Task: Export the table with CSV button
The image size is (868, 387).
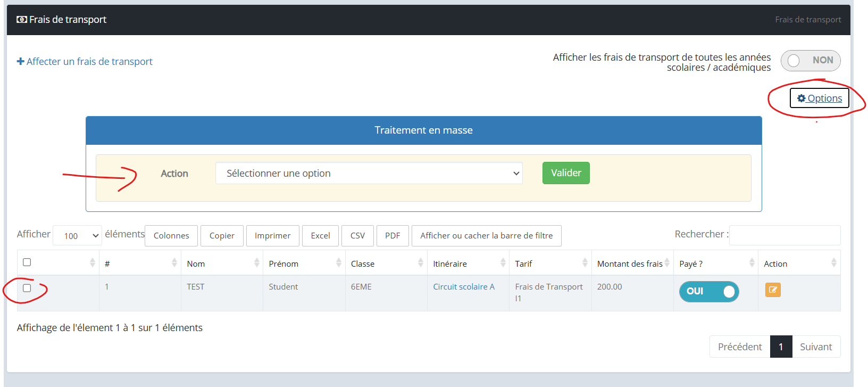Action: pyautogui.click(x=357, y=236)
